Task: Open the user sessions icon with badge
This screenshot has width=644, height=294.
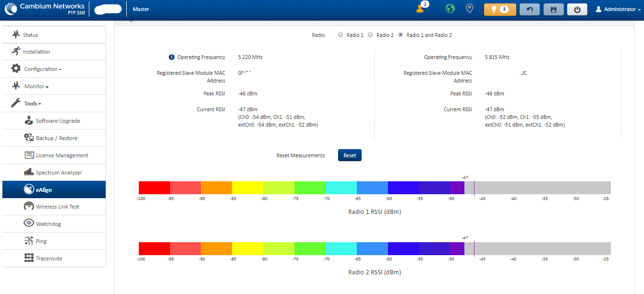Action: (420, 9)
